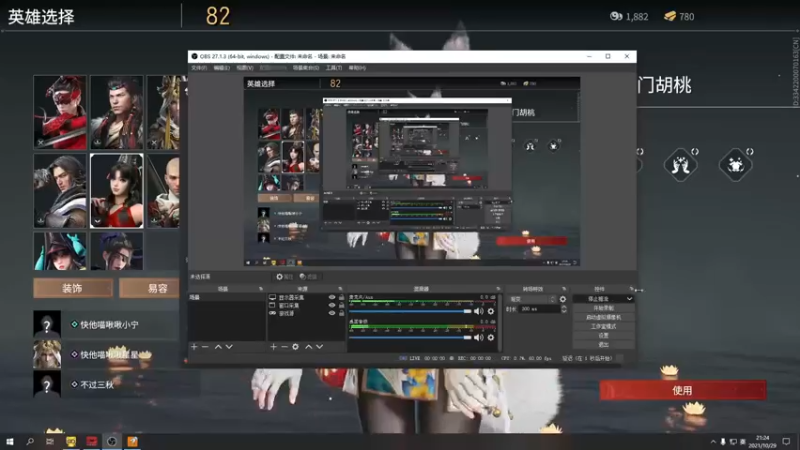The height and width of the screenshot is (450, 800).
Task: Toggle visibility eye of 显示器采集 source
Action: click(x=332, y=297)
